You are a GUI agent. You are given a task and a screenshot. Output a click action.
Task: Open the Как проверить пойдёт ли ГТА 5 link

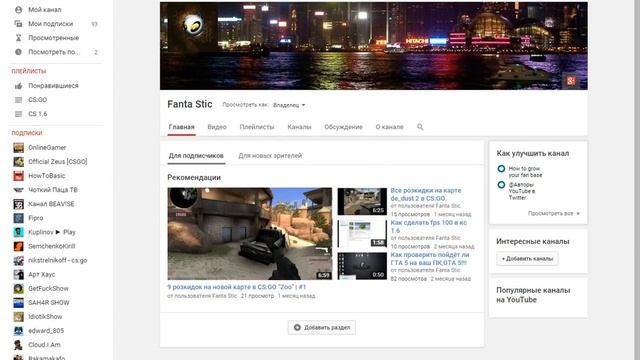pos(429,259)
